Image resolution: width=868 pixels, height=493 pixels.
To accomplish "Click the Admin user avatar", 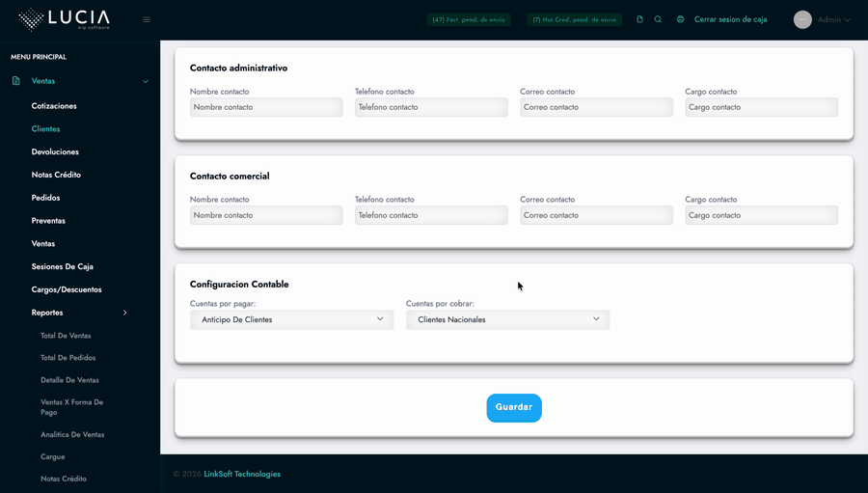I will (802, 20).
